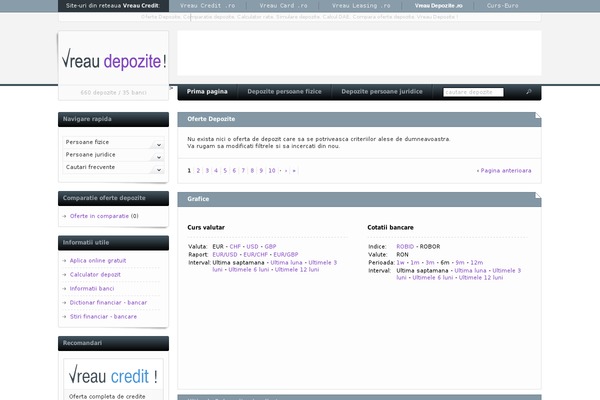
Task: Go to pagination page 4
Action: (x=216, y=171)
